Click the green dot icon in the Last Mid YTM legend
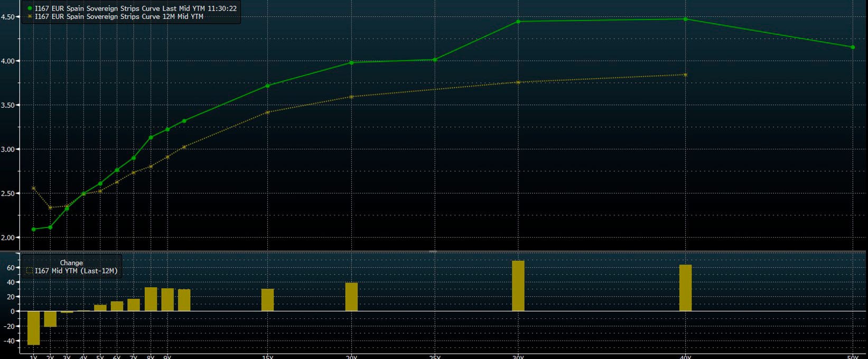 click(30, 9)
